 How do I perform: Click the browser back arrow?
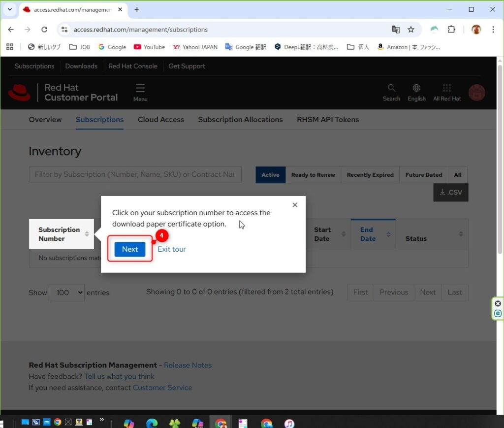11,30
